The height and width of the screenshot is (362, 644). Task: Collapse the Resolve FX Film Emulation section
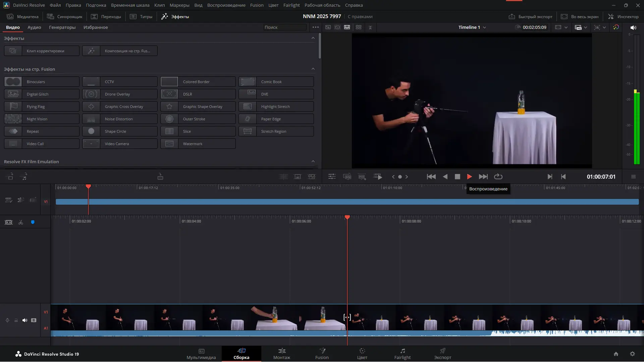(x=313, y=162)
